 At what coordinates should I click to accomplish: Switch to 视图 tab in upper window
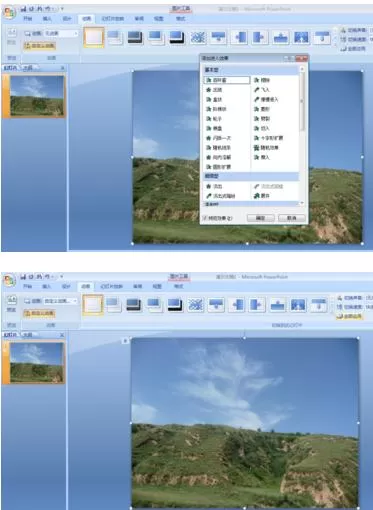point(158,19)
